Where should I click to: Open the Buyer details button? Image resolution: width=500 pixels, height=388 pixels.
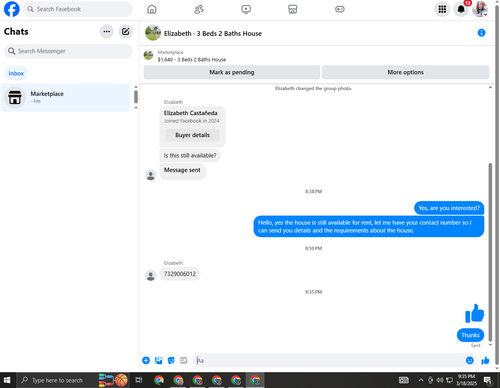coord(192,135)
